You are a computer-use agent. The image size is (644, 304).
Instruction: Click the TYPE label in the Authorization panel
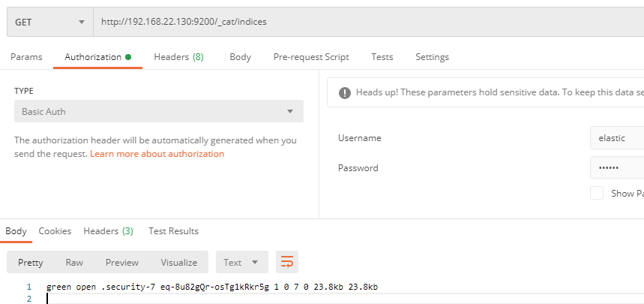24,91
